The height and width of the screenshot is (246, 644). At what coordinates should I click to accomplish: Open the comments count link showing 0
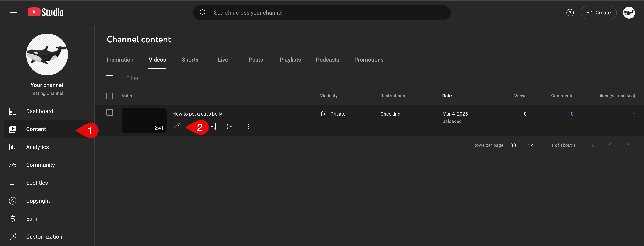point(572,114)
